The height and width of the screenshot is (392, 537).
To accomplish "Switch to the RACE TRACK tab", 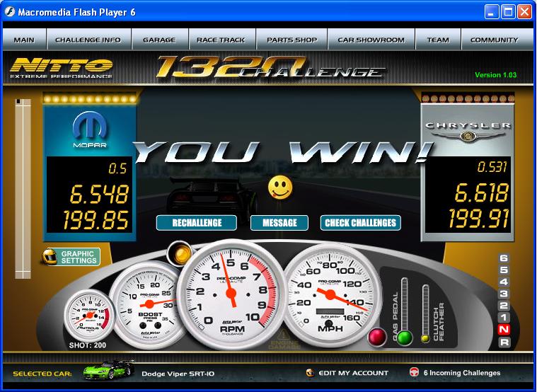I will (221, 40).
